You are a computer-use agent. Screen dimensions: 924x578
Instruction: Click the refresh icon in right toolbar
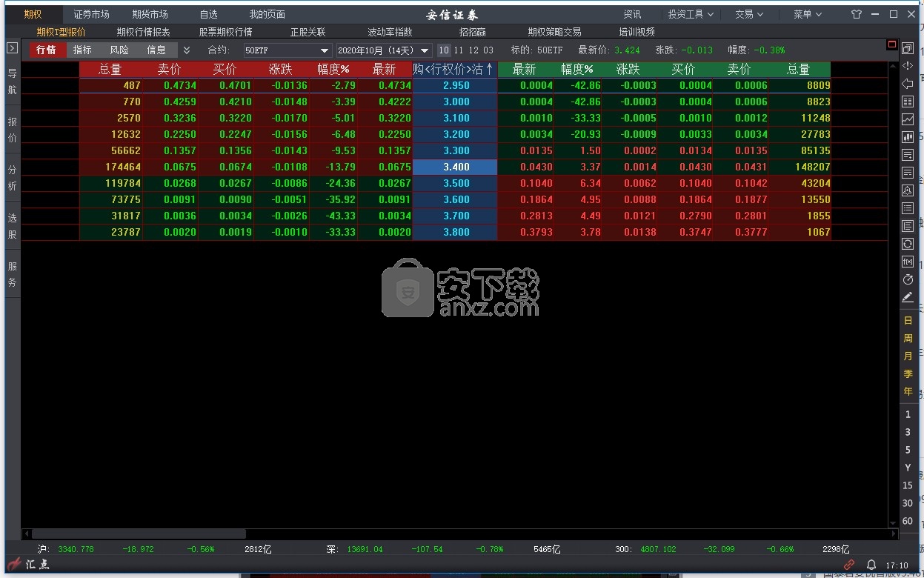point(908,244)
